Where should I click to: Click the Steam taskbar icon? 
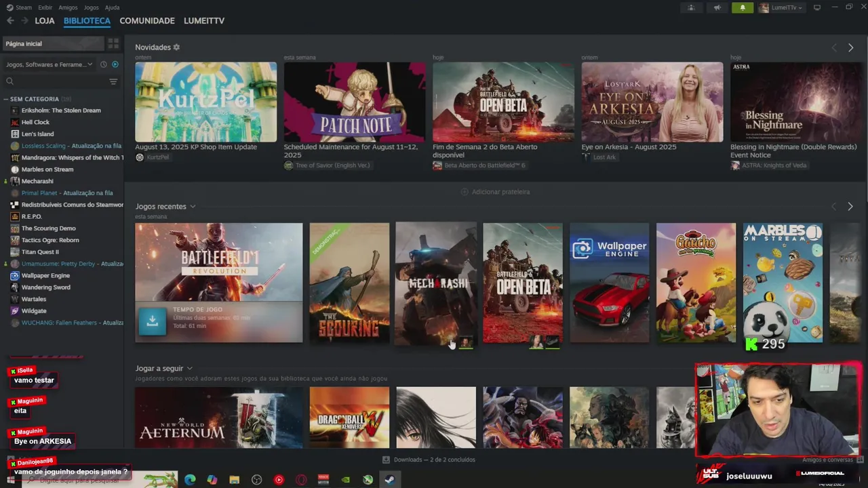[390, 480]
